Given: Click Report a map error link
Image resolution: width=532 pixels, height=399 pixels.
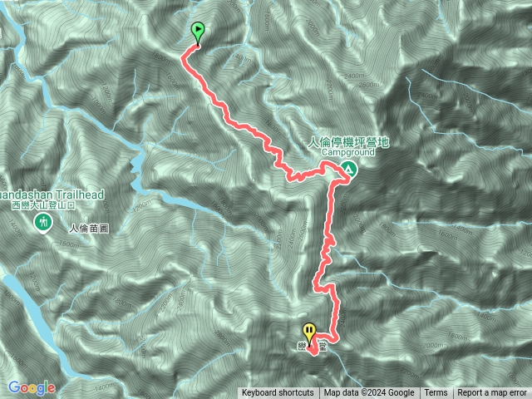Looking at the screenshot, I should tap(492, 393).
